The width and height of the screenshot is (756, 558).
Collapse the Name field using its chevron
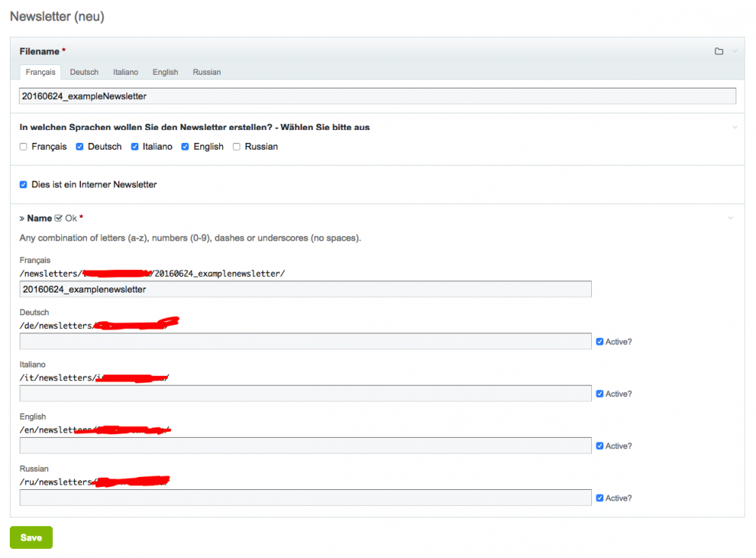tap(730, 219)
